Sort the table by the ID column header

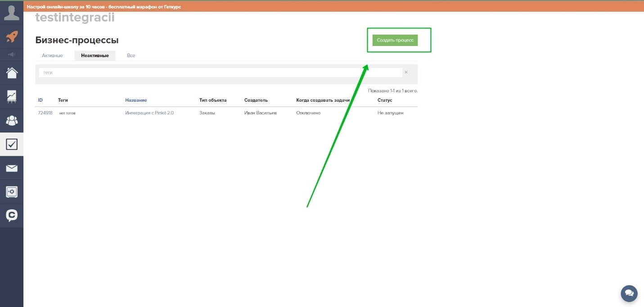40,100
